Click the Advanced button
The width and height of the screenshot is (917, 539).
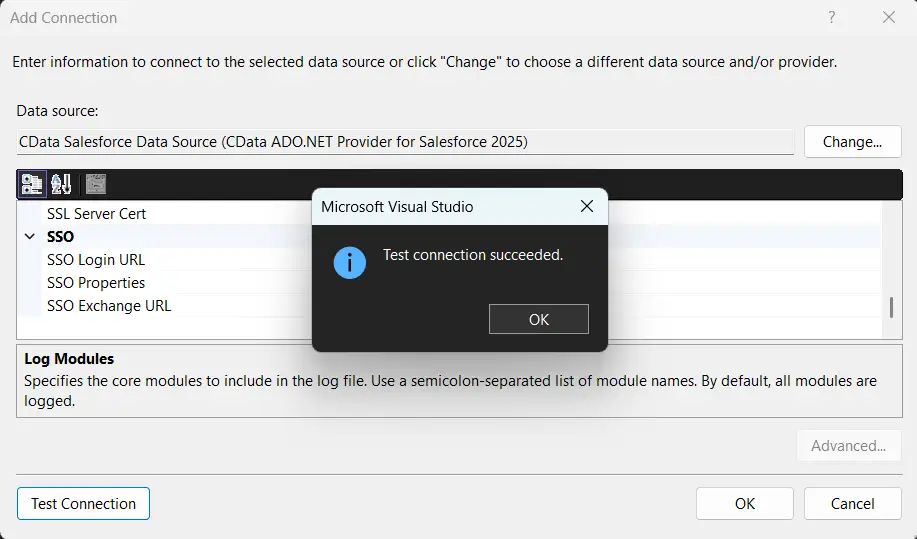click(848, 446)
